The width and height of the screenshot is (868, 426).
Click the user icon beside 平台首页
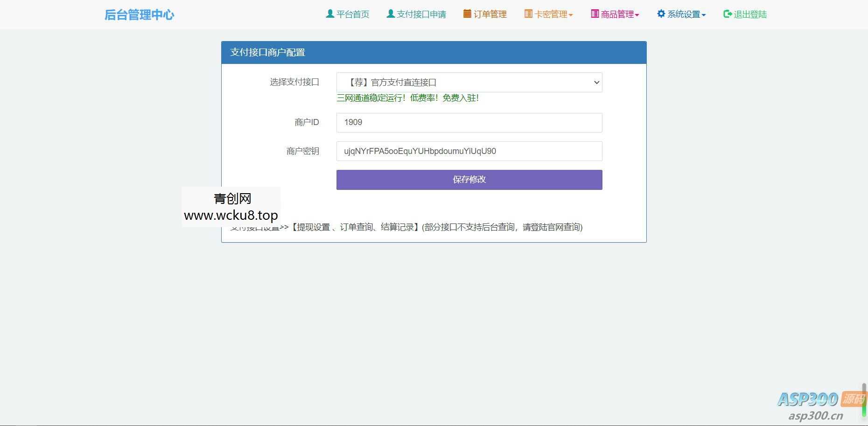click(x=329, y=14)
